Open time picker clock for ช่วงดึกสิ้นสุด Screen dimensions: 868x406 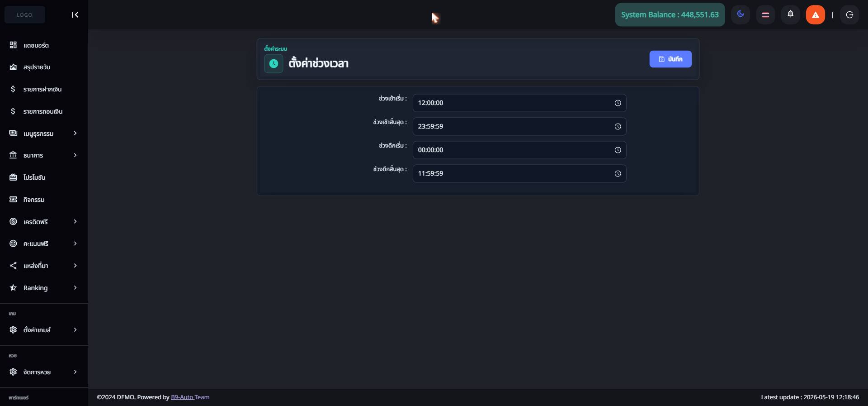tap(618, 174)
